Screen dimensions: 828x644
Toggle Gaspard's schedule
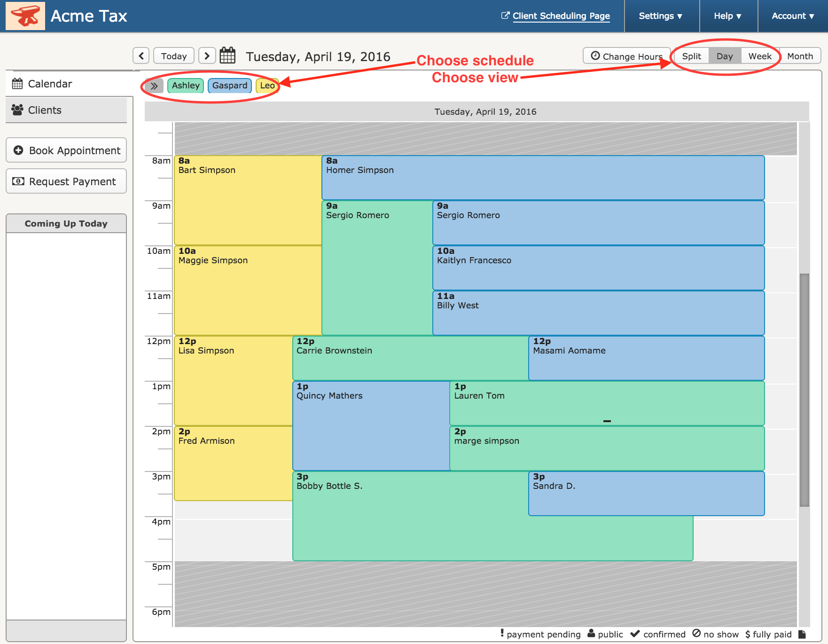tap(230, 86)
